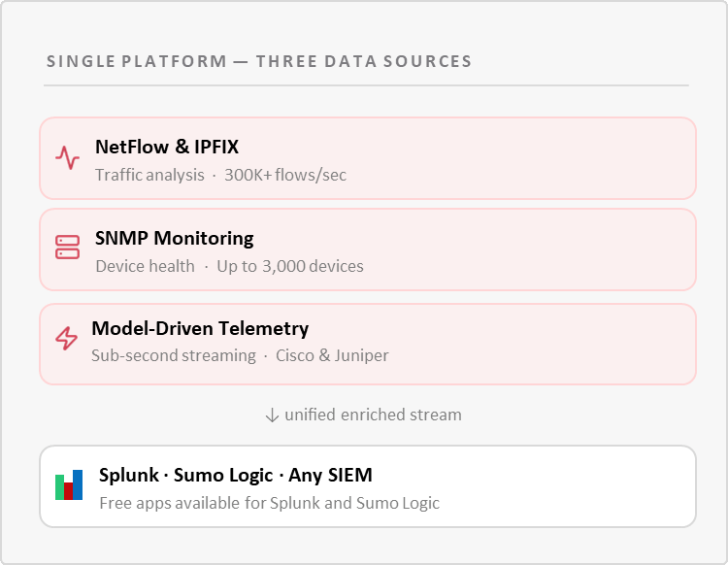Click the Sub-second streaming label
Viewport: 728px width, 565px height.
[x=174, y=355]
